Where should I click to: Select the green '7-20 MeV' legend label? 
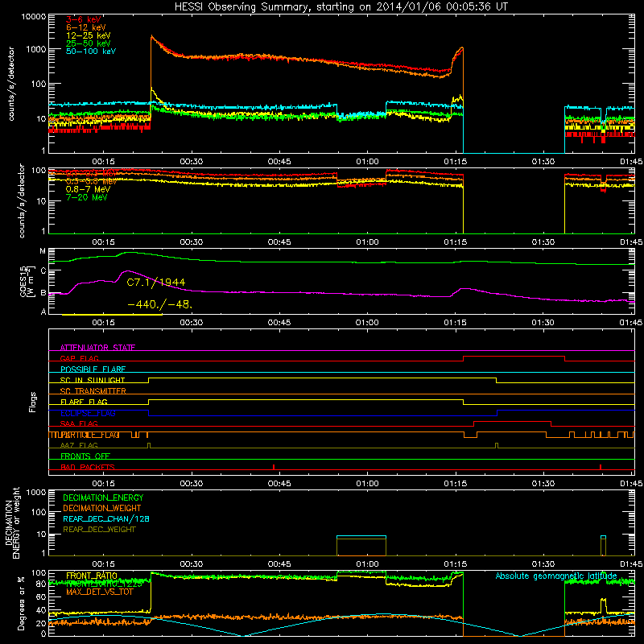coord(87,197)
